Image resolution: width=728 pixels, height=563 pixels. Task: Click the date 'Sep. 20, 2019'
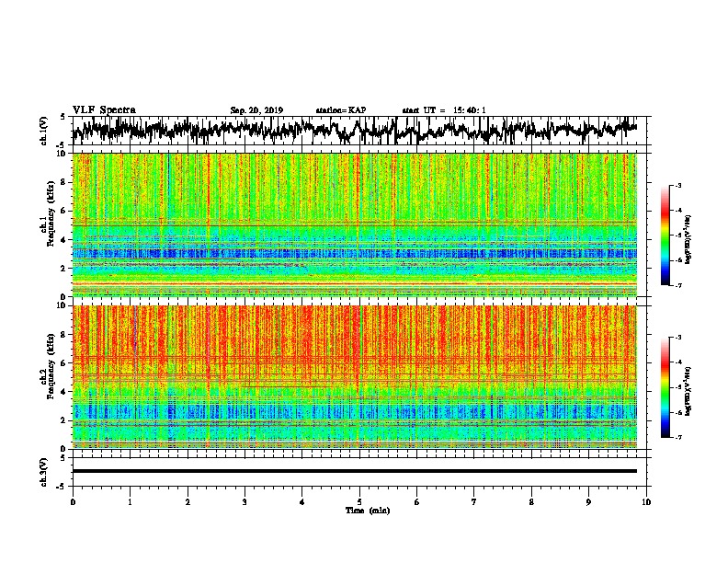point(256,110)
